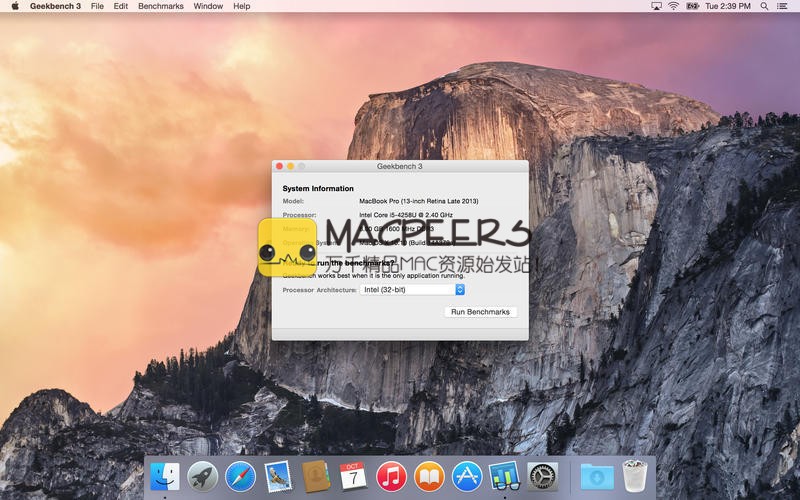The height and width of the screenshot is (500, 800).
Task: Open the Benchmarks menu
Action: pyautogui.click(x=161, y=6)
